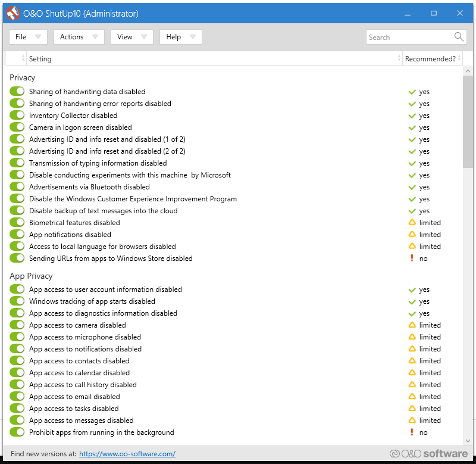Sort by the Recommended? column header
This screenshot has width=476, height=464.
[x=433, y=58]
